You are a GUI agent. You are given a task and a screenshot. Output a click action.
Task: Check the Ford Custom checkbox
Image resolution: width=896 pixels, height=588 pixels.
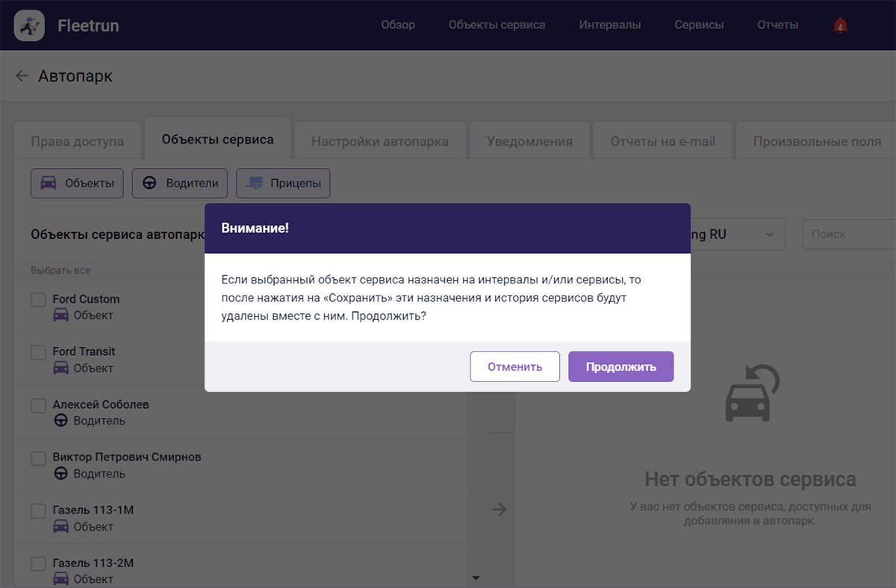(38, 300)
